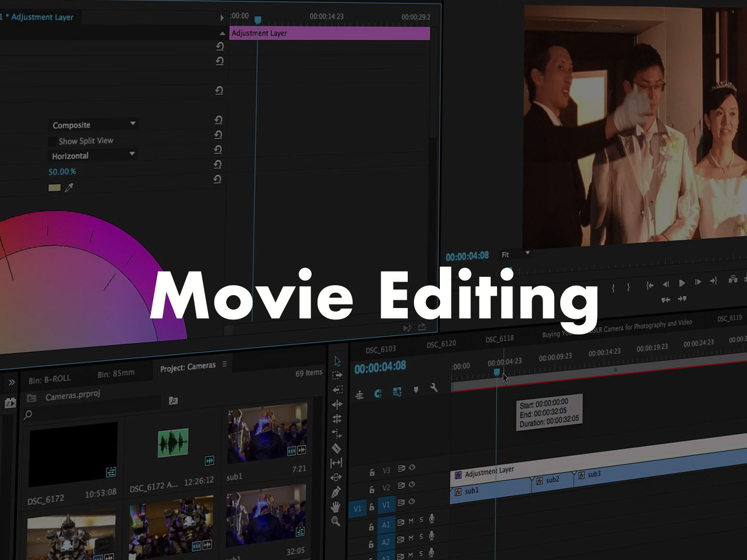Image resolution: width=747 pixels, height=560 pixels.
Task: Select the green audio waveform clip thumbnail
Action: [173, 442]
